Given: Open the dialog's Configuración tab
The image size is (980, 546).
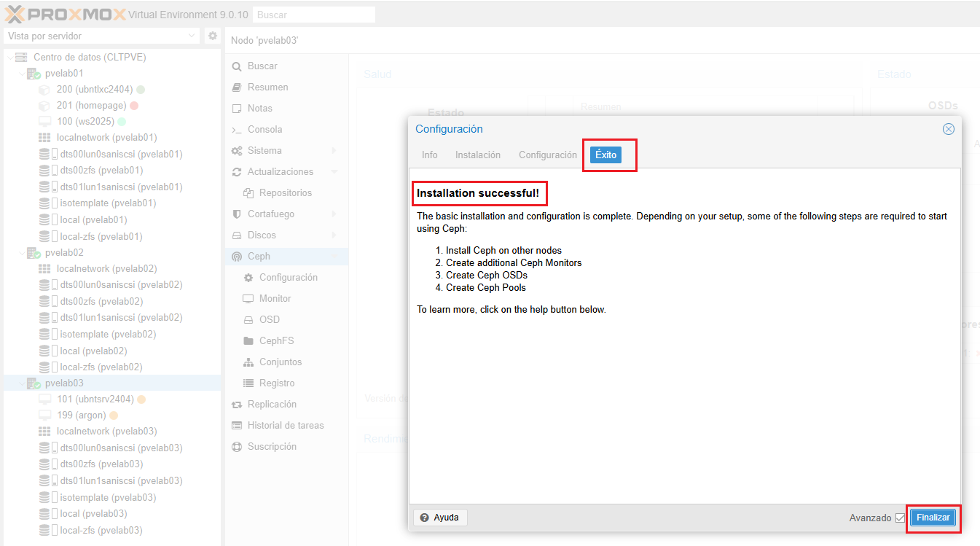Looking at the screenshot, I should (548, 155).
